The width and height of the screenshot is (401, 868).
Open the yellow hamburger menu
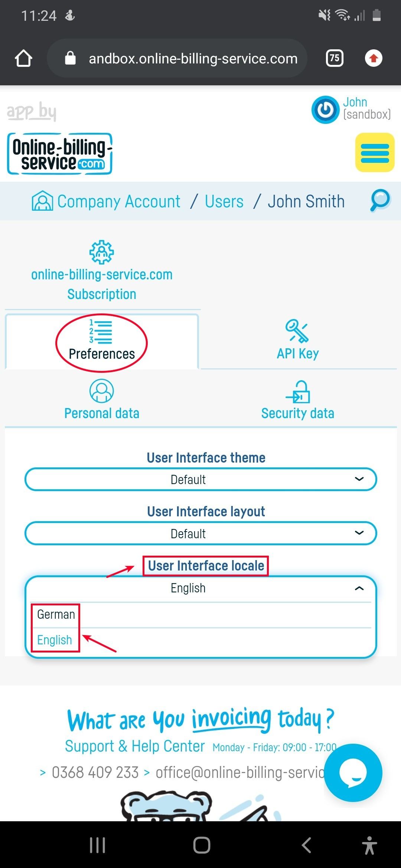click(375, 152)
